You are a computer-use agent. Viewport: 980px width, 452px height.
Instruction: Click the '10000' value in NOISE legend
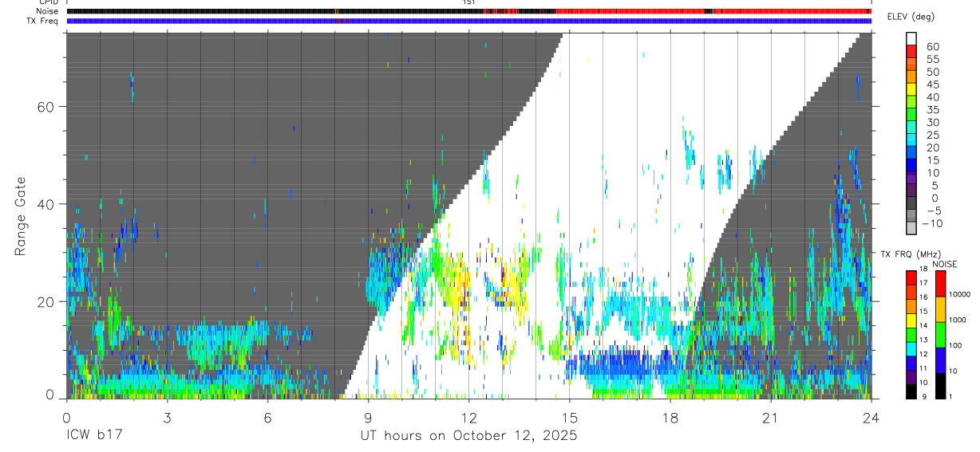[x=960, y=294]
